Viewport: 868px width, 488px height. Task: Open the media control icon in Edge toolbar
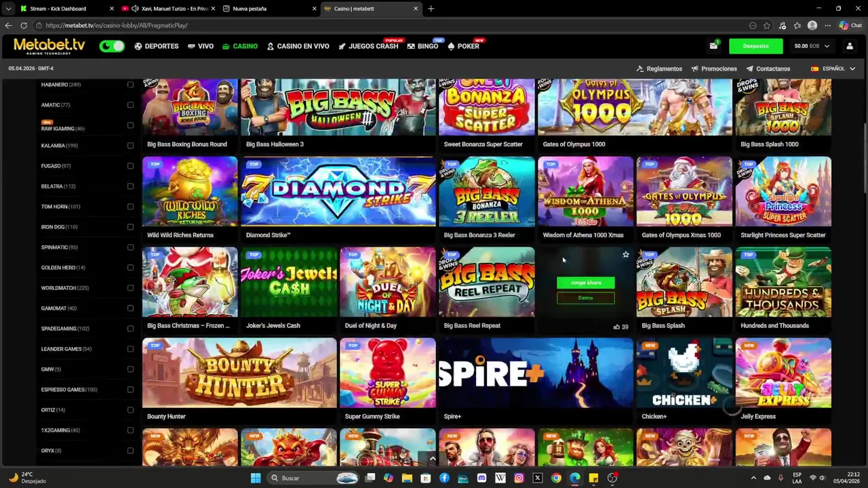[782, 26]
